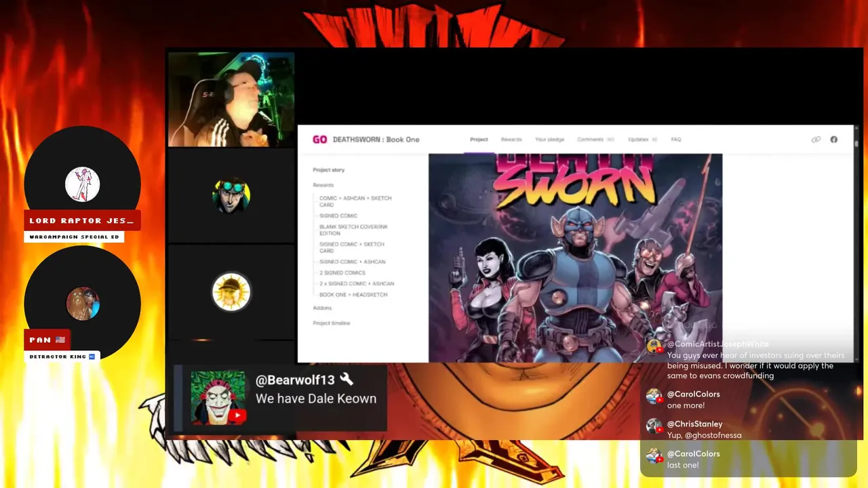Screen dimensions: 868x488
Task: Click the sun-face participant avatar
Action: click(231, 292)
